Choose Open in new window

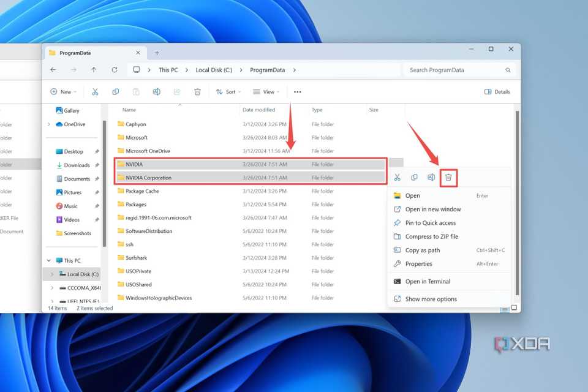(449, 209)
